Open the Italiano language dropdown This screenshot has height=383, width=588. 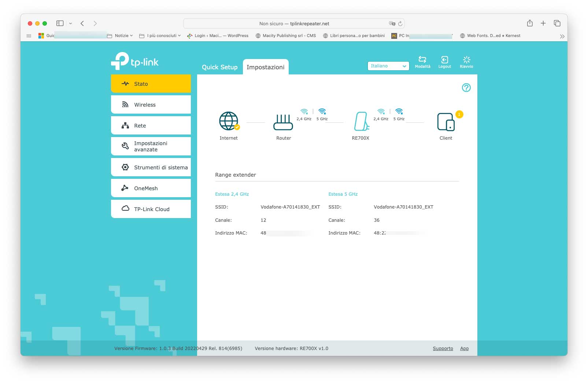[388, 66]
